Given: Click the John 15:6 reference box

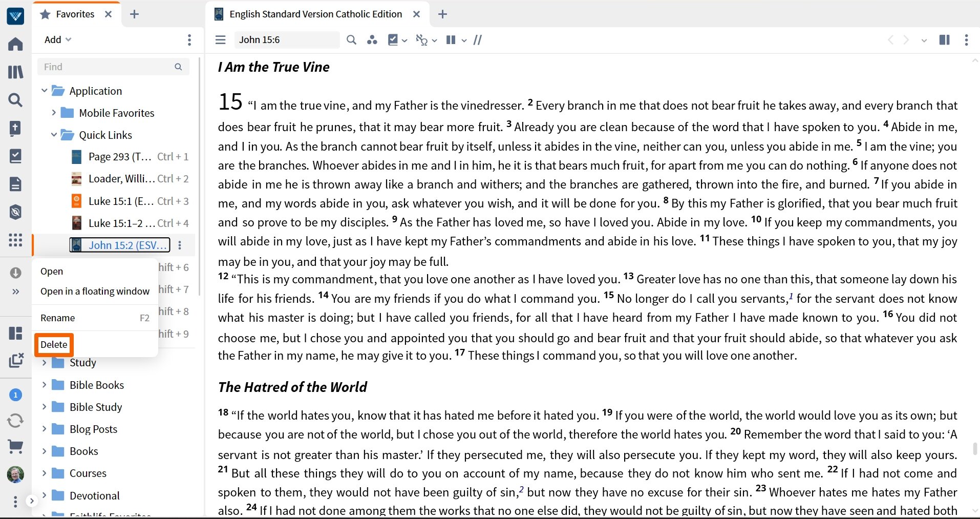Looking at the screenshot, I should click(287, 40).
